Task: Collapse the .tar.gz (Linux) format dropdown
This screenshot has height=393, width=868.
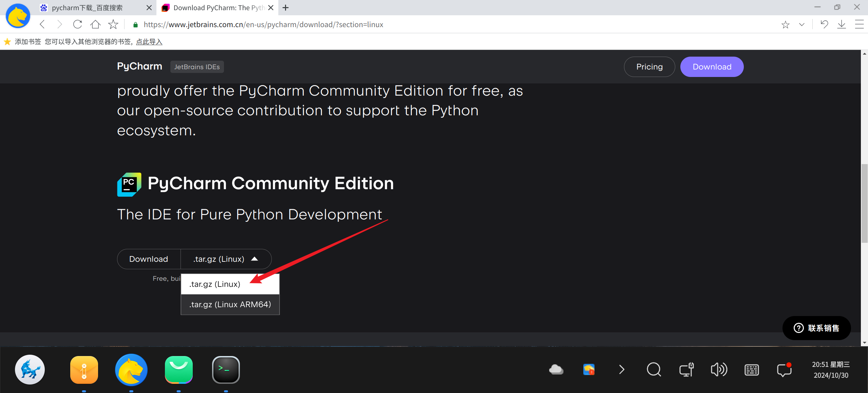Action: coord(226,259)
